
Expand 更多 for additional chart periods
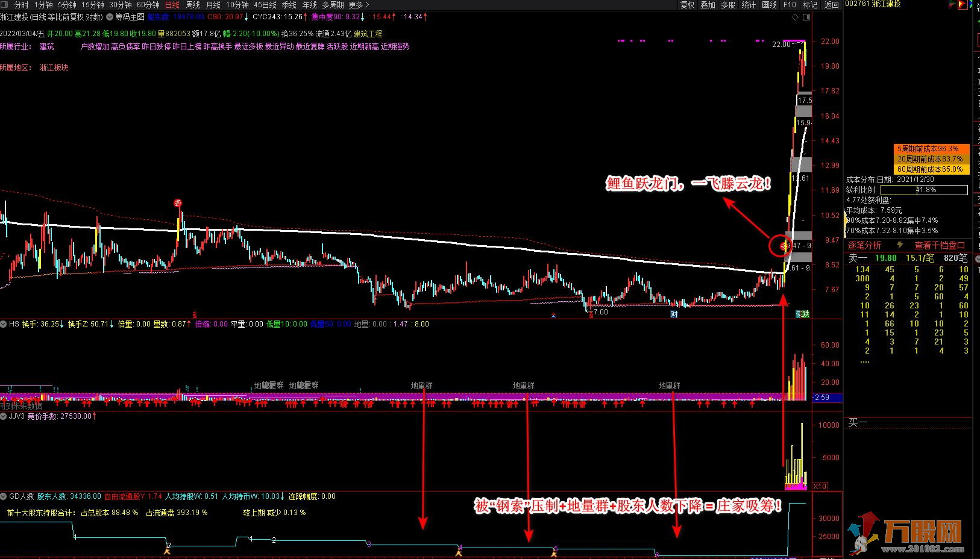359,5
